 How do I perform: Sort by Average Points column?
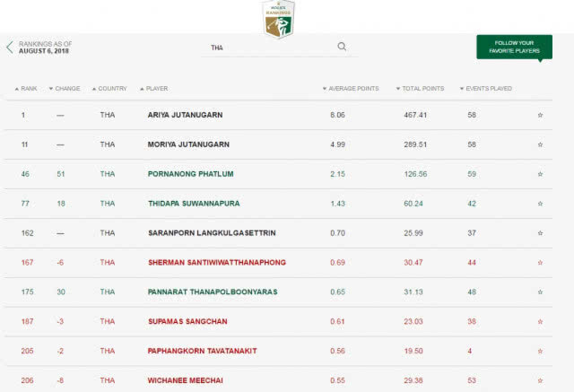[351, 89]
